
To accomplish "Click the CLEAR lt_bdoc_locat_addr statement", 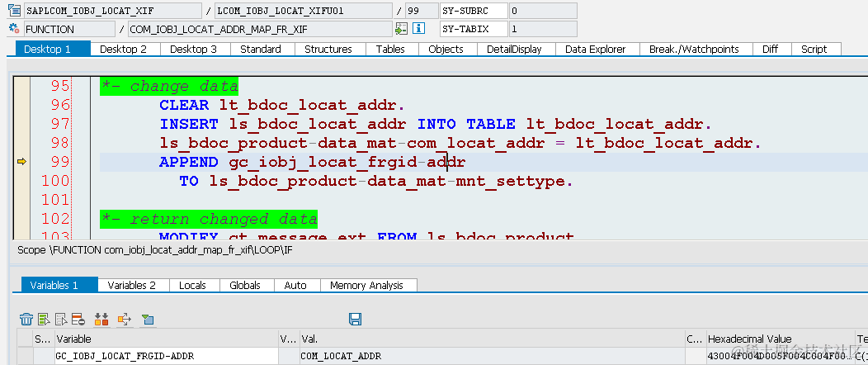I will (x=281, y=105).
